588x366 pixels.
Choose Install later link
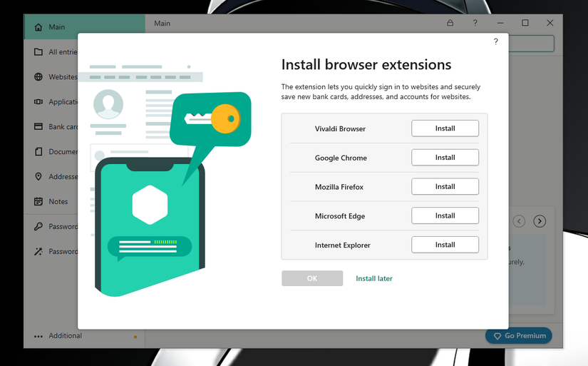point(374,278)
